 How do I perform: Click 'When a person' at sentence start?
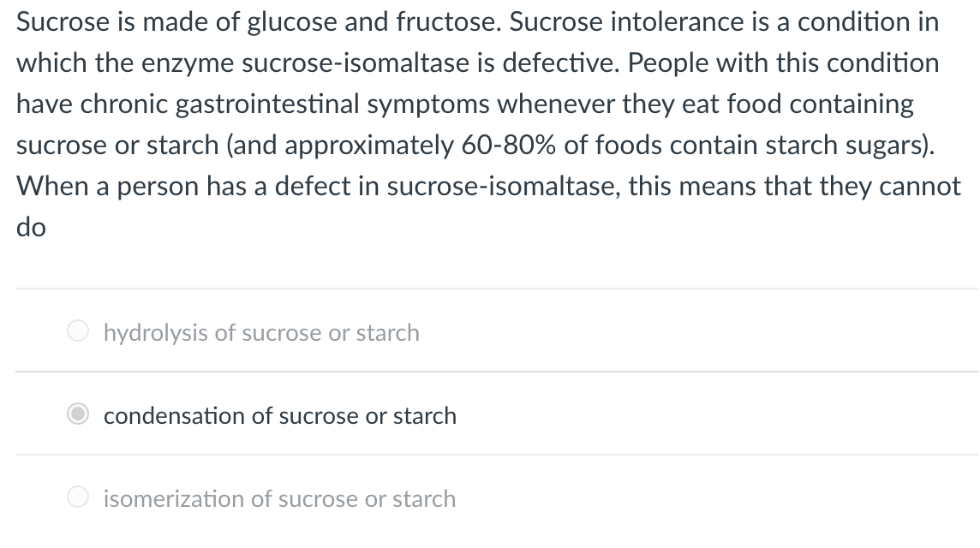(x=107, y=187)
